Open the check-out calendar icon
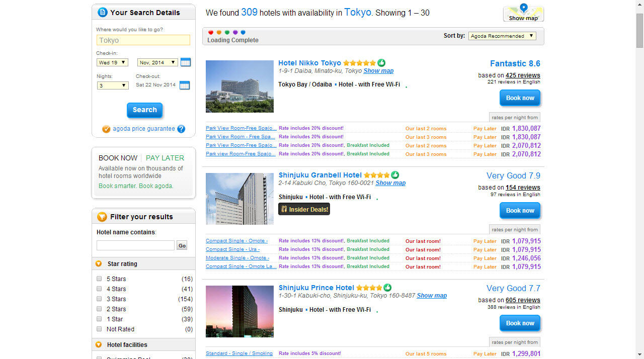This screenshot has height=359, width=644. [184, 85]
